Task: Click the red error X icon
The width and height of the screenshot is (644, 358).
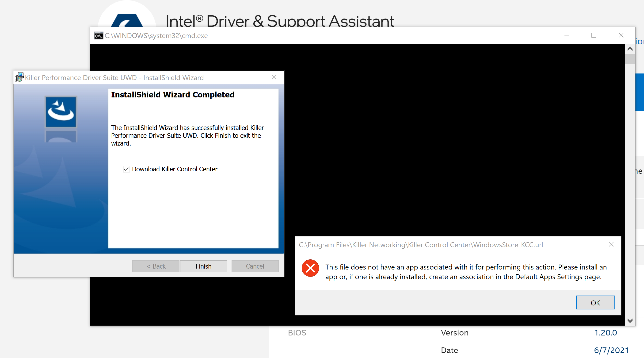Action: pos(310,268)
